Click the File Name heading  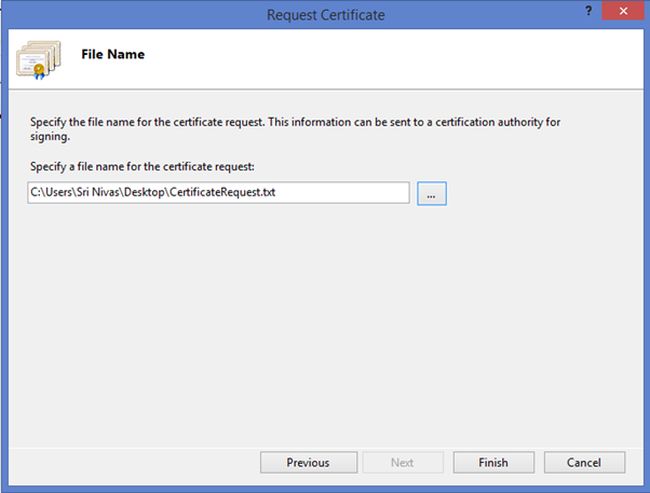click(x=112, y=54)
